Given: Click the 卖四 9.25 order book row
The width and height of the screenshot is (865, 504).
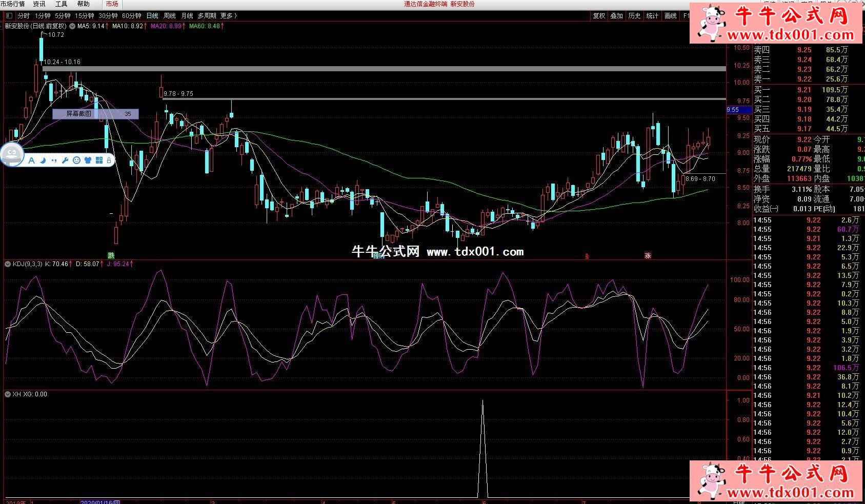Looking at the screenshot, I should 801,50.
